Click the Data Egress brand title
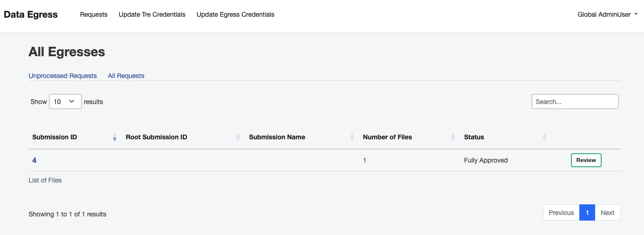 [x=31, y=14]
